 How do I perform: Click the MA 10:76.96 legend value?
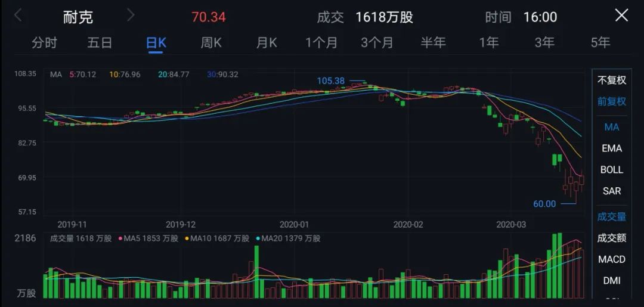pyautogui.click(x=125, y=75)
